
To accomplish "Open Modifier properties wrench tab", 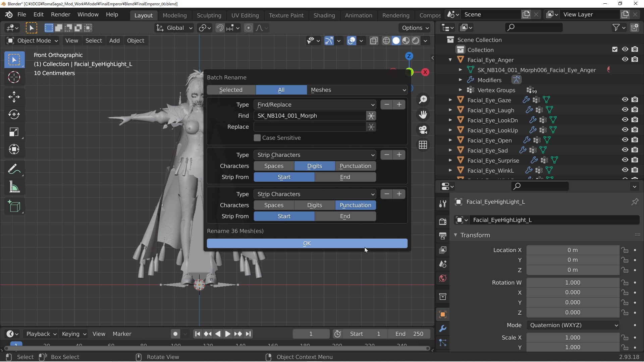I will (x=443, y=328).
